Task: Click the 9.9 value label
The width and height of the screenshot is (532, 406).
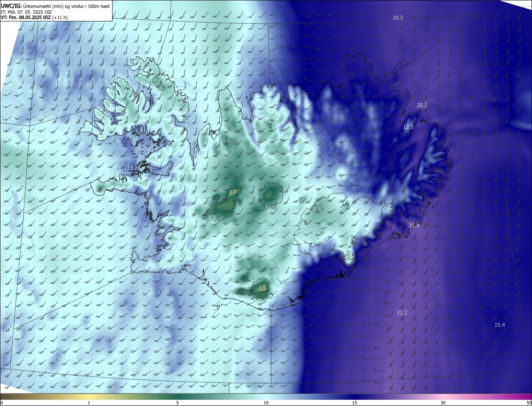Action: (131, 370)
